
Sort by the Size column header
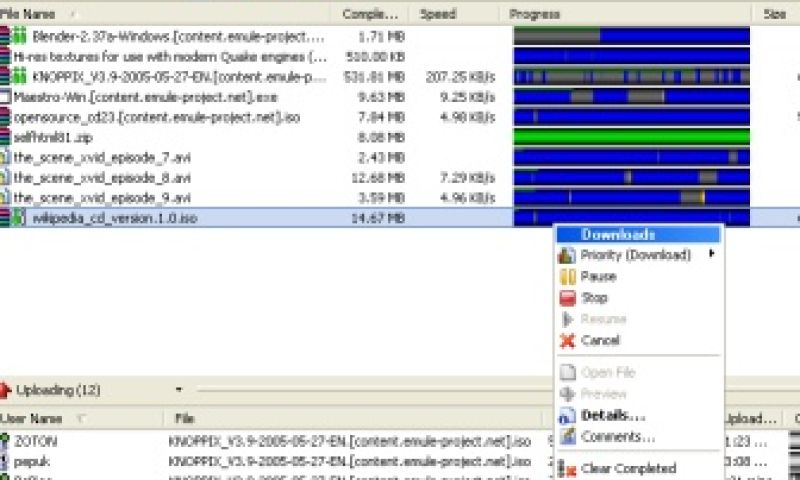(775, 14)
